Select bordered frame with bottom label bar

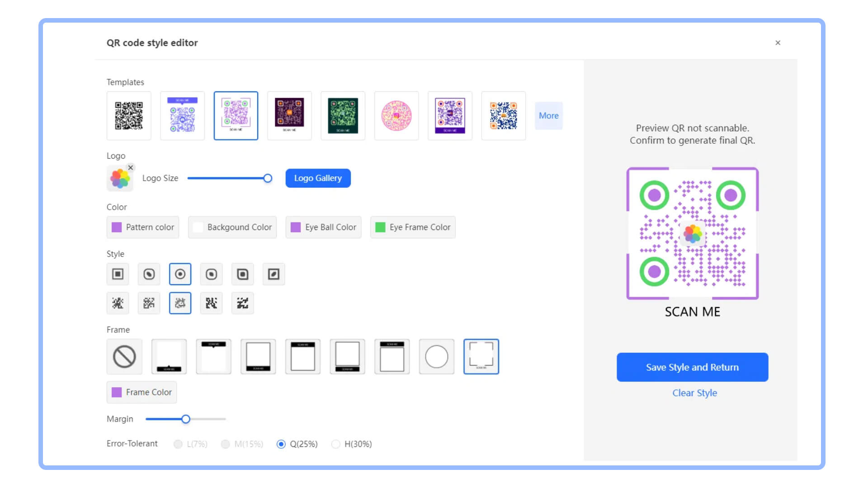tap(258, 357)
